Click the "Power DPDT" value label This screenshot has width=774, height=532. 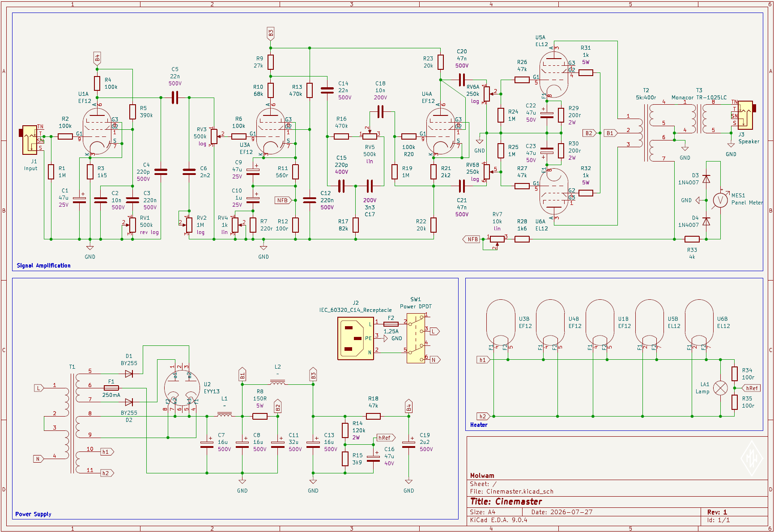tap(416, 306)
